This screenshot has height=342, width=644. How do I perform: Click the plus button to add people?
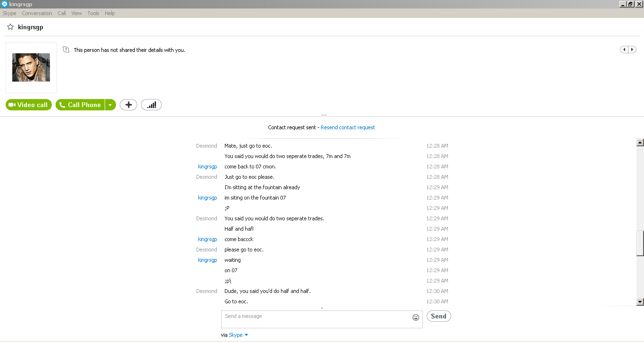coord(128,105)
